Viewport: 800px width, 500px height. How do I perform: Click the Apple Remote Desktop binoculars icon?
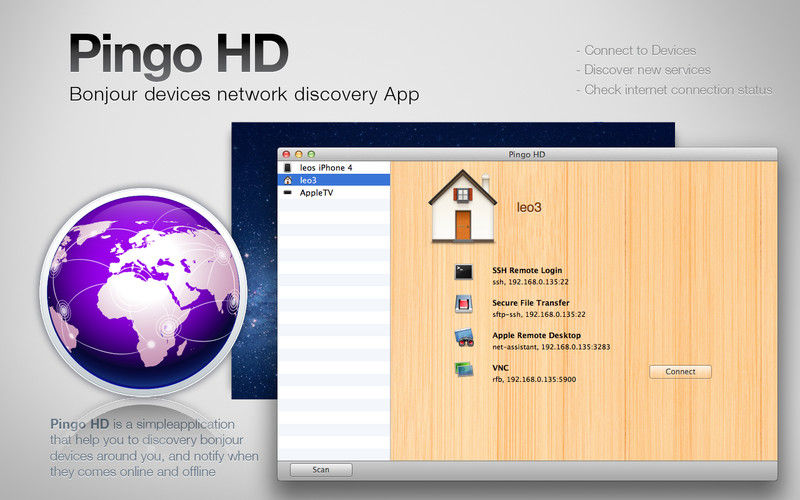tap(464, 338)
